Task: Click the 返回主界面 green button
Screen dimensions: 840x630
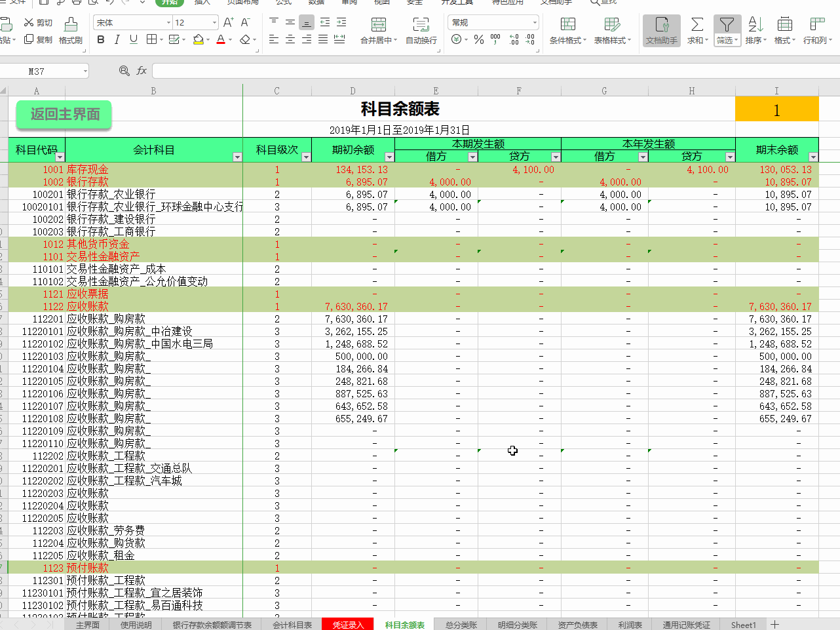Action: tap(63, 114)
